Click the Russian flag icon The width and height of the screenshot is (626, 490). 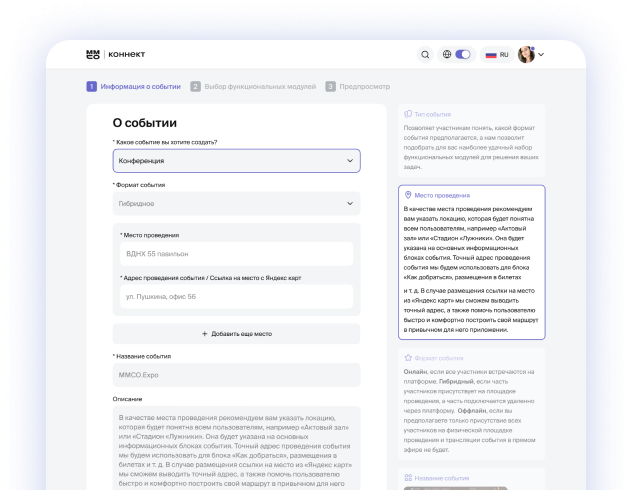(491, 55)
